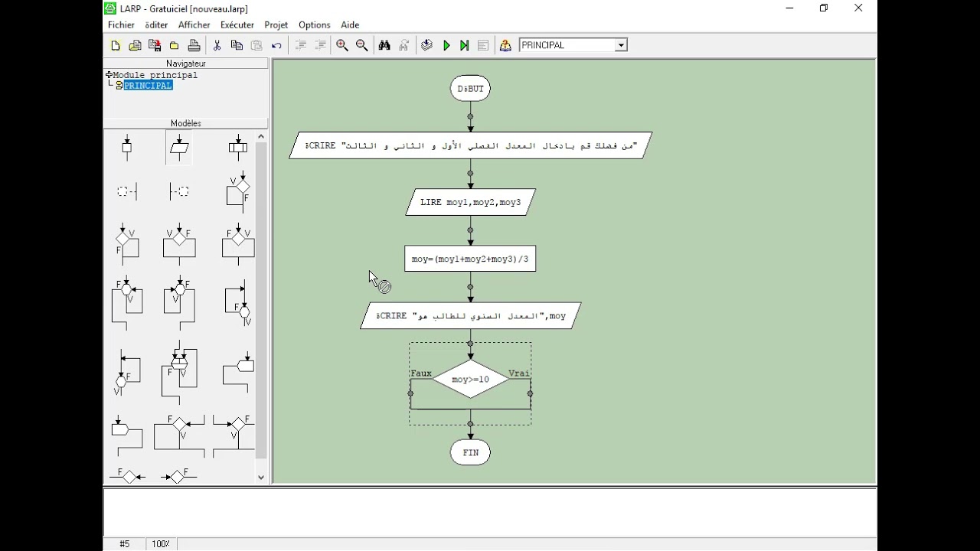The height and width of the screenshot is (551, 980).
Task: Click the Open file toolbar icon
Action: [x=135, y=45]
